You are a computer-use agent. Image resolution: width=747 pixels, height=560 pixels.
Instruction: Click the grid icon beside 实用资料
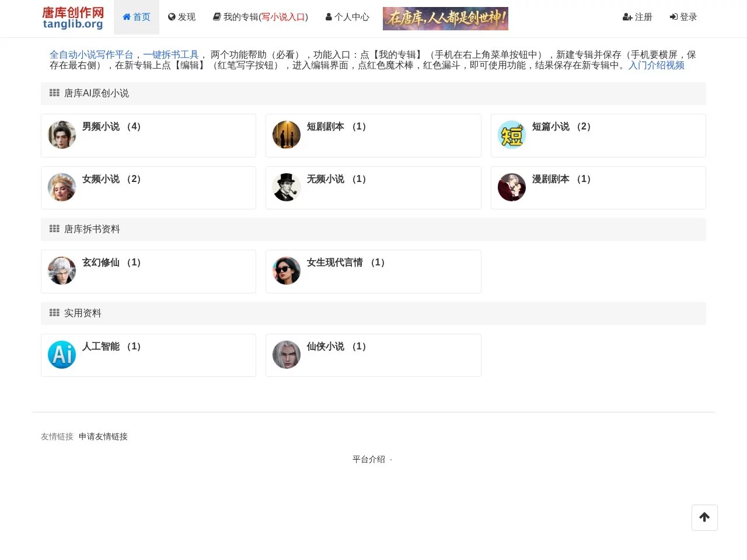pyautogui.click(x=54, y=313)
